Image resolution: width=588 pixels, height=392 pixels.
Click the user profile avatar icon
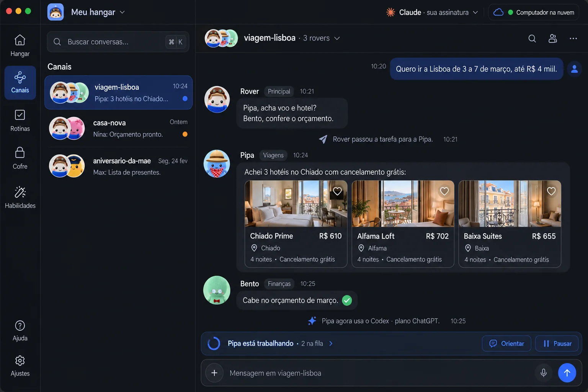click(x=574, y=69)
